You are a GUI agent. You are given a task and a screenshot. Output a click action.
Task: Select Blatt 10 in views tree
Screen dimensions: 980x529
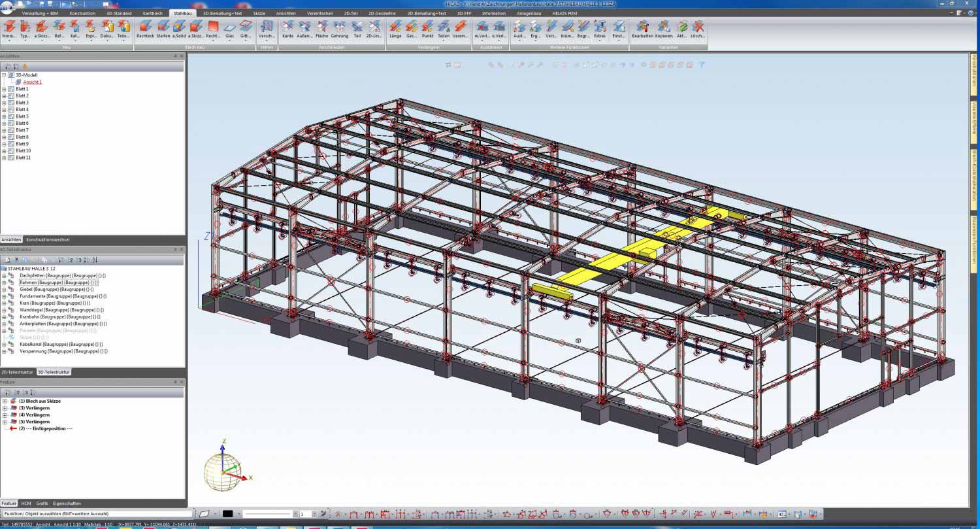click(x=24, y=151)
